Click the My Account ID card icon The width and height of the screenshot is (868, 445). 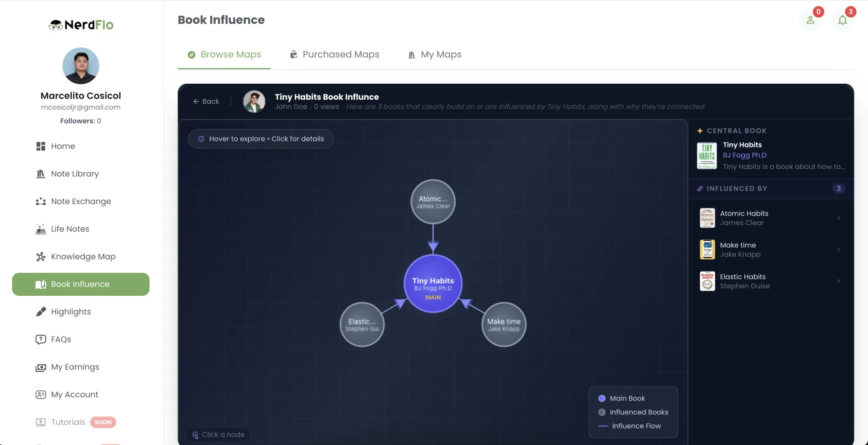[x=41, y=395]
